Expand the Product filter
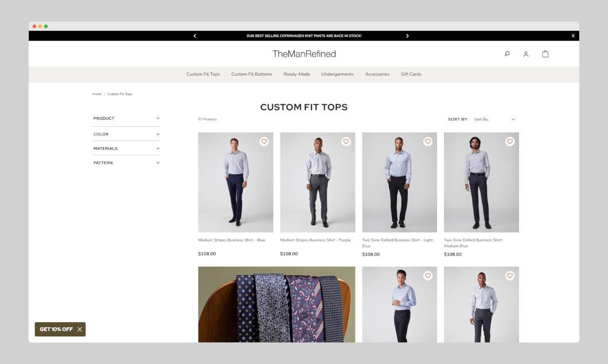 pyautogui.click(x=126, y=119)
